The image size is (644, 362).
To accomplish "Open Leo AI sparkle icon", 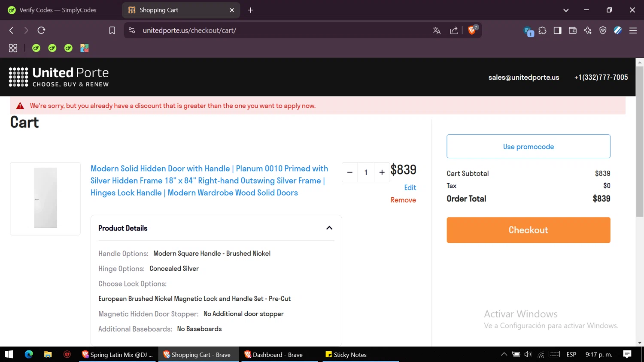I will [x=588, y=30].
